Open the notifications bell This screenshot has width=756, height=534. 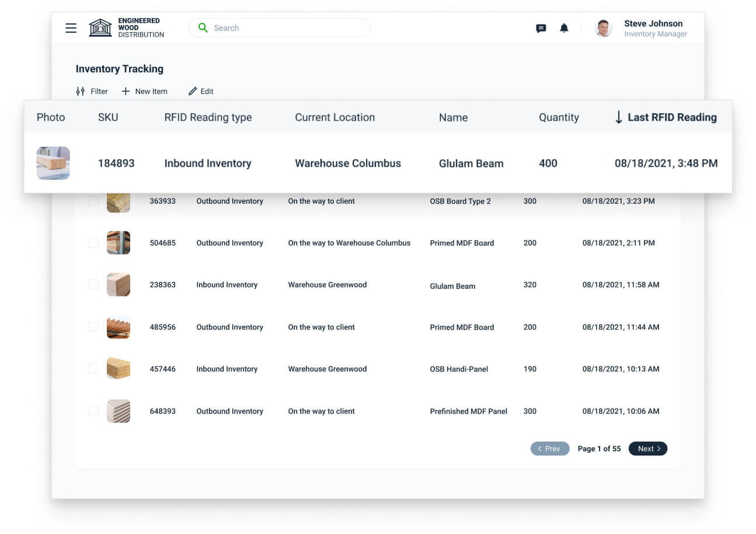[x=564, y=28]
